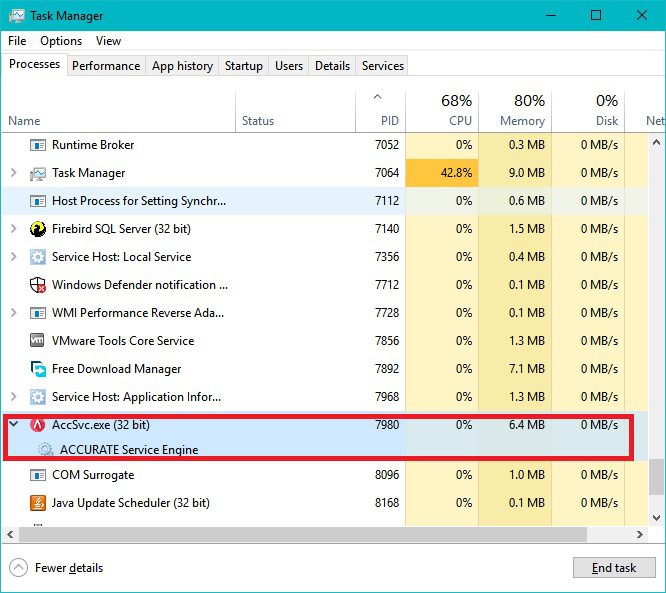Switch to the Performance tab
The image size is (666, 593).
click(x=106, y=66)
